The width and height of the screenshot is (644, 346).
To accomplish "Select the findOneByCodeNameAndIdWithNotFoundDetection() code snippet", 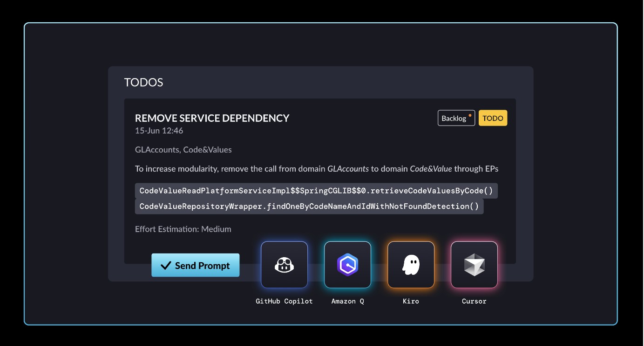I will [309, 206].
